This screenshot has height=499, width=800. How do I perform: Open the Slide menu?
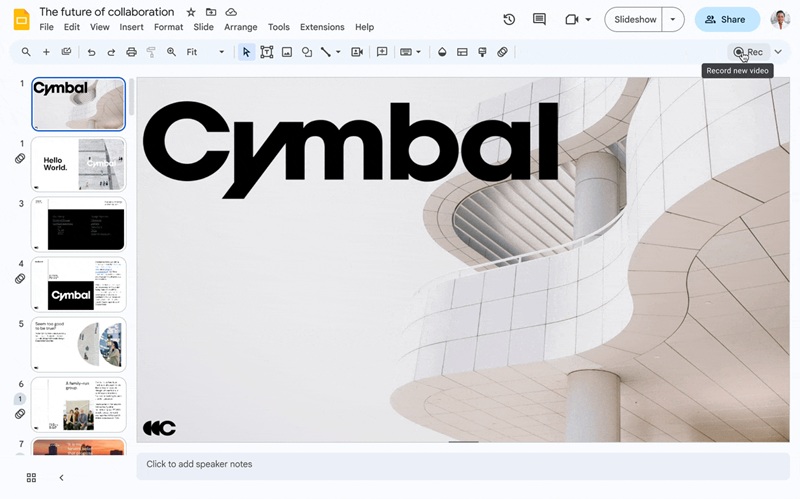tap(203, 27)
